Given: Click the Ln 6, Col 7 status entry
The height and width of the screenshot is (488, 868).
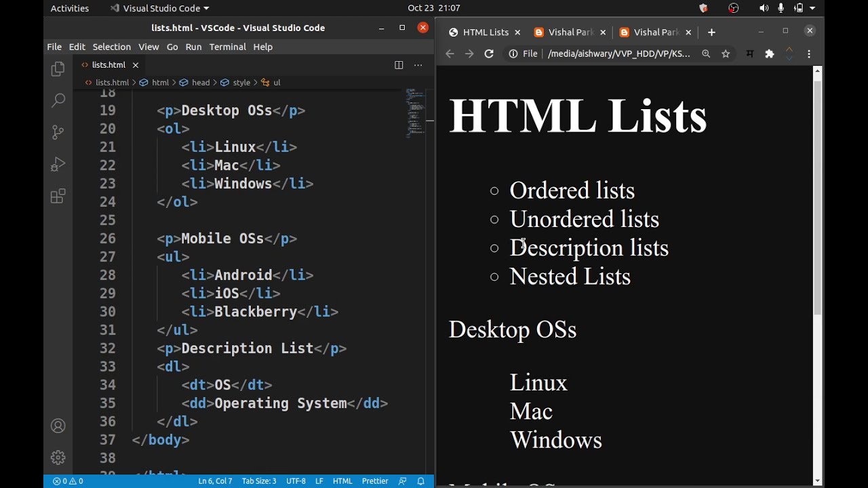Looking at the screenshot, I should coord(215,481).
